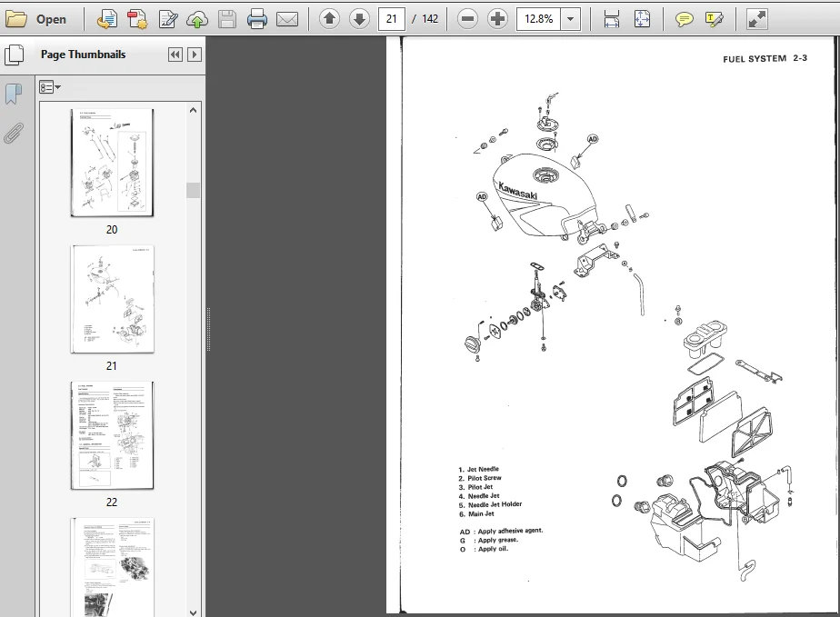Click the Page Thumbnails panel icon
The width and height of the screenshot is (840, 617).
coord(14,55)
